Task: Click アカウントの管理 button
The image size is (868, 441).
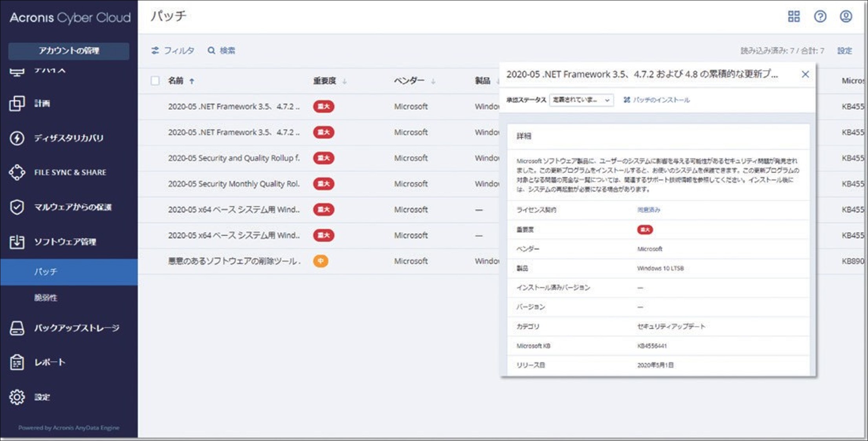Action: pyautogui.click(x=69, y=51)
